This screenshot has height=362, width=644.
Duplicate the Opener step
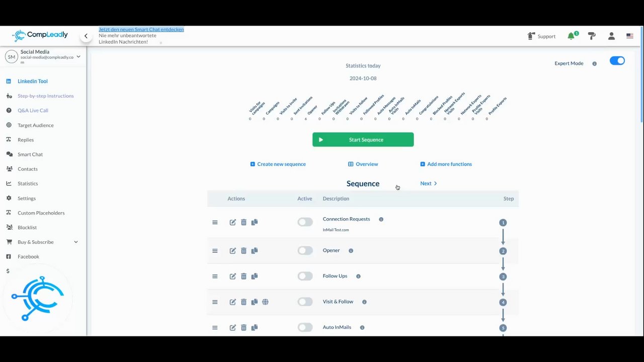click(255, 251)
